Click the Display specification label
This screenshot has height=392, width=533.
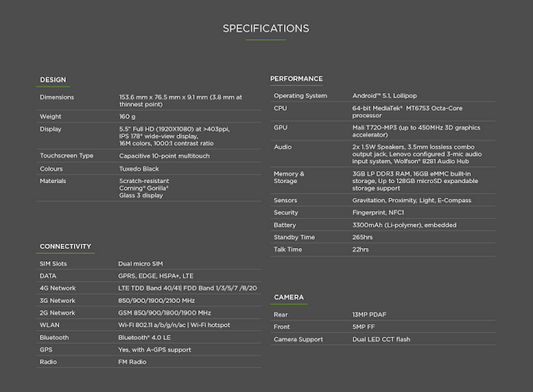pos(50,129)
